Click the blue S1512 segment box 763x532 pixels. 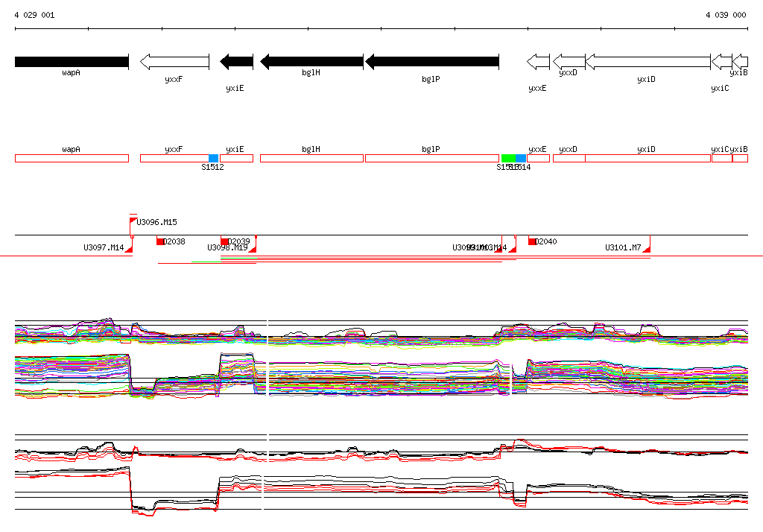tap(213, 158)
